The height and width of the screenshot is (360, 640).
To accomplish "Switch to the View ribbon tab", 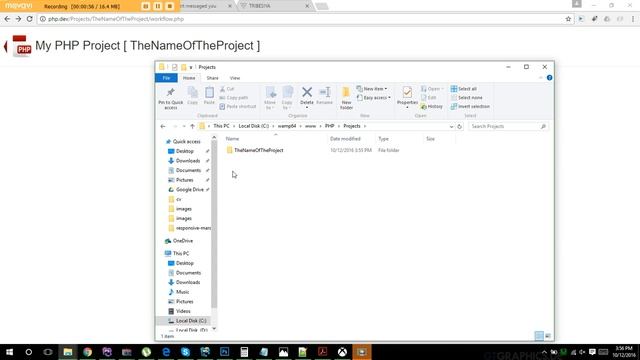I will (x=235, y=78).
